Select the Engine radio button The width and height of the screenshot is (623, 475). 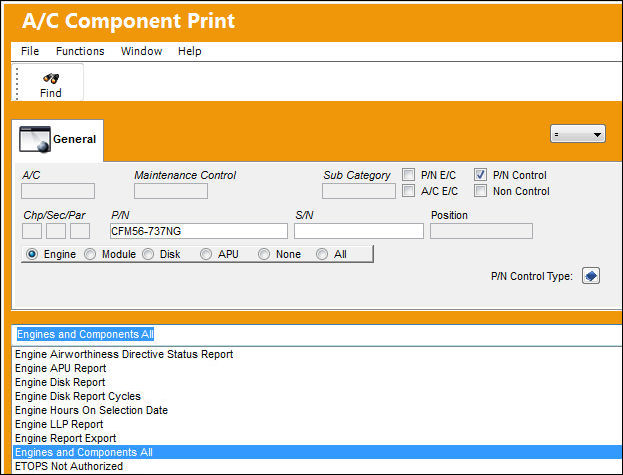32,254
